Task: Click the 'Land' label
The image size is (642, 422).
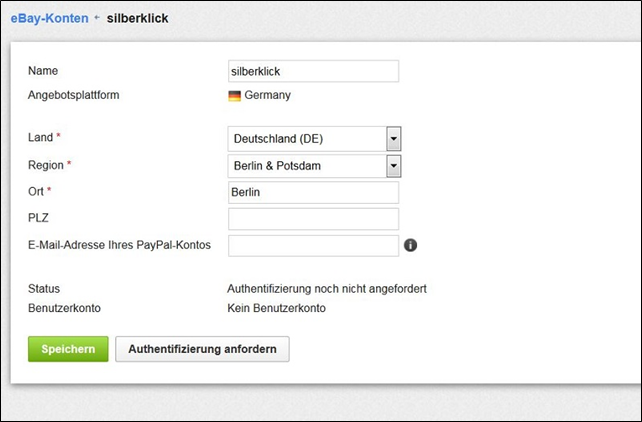Action: 40,138
